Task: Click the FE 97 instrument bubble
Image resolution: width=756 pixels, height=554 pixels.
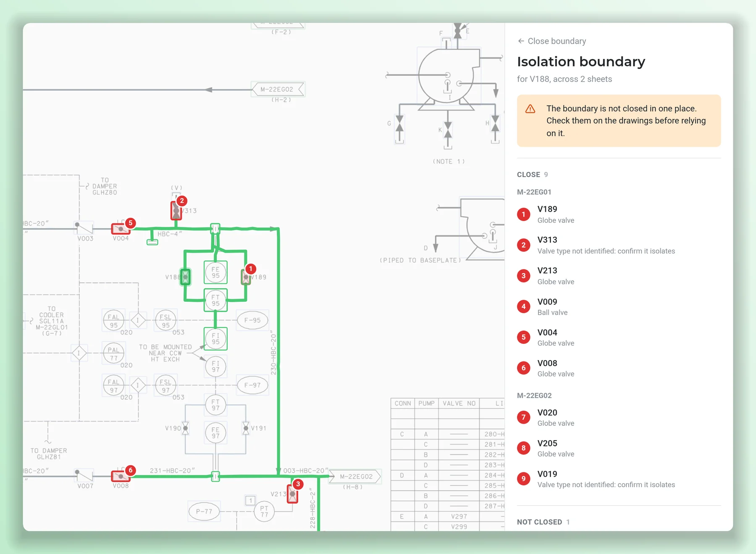Action: pos(215,433)
